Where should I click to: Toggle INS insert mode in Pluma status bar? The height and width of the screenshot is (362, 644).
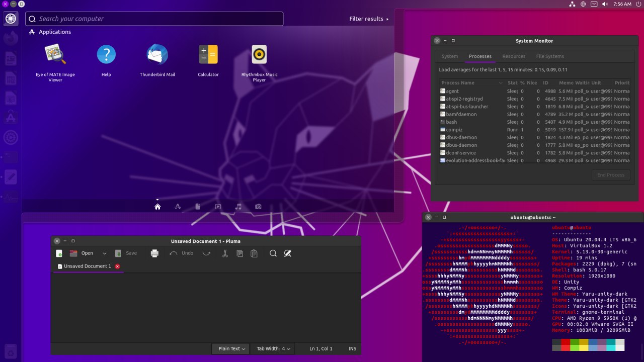(352, 349)
